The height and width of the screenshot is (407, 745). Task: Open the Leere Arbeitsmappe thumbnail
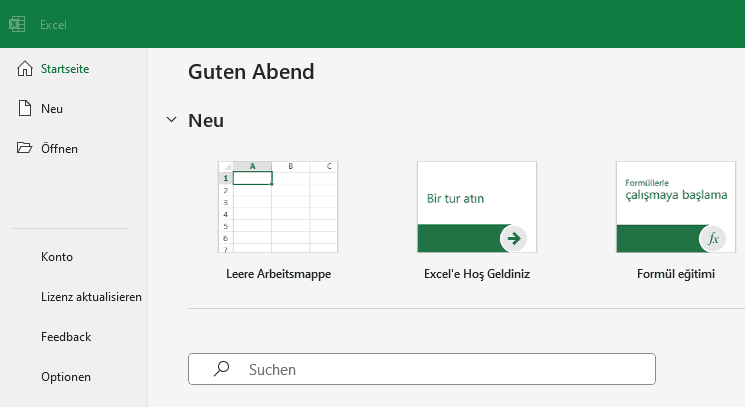click(x=277, y=206)
